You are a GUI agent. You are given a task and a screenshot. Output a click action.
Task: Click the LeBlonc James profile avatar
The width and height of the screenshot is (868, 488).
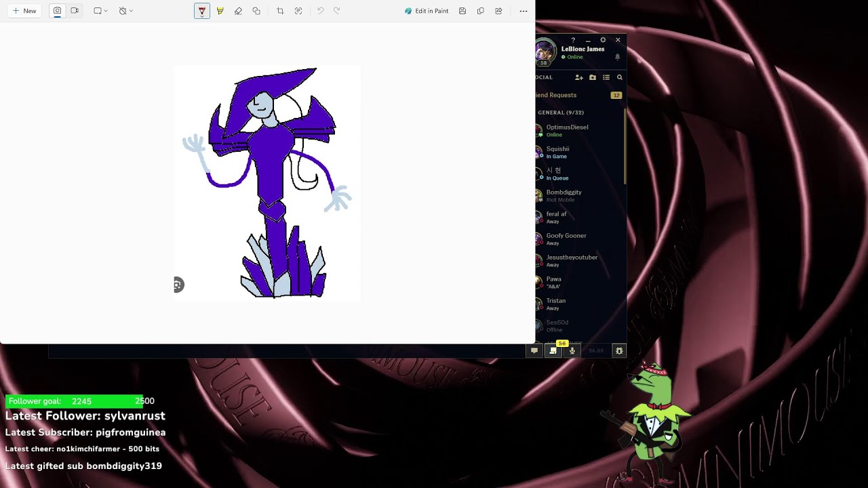[x=545, y=52]
